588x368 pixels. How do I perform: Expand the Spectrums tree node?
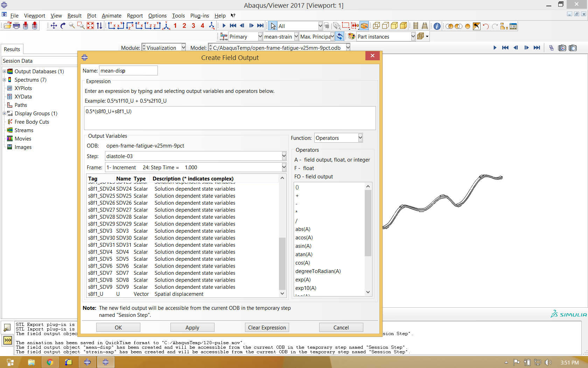5,80
